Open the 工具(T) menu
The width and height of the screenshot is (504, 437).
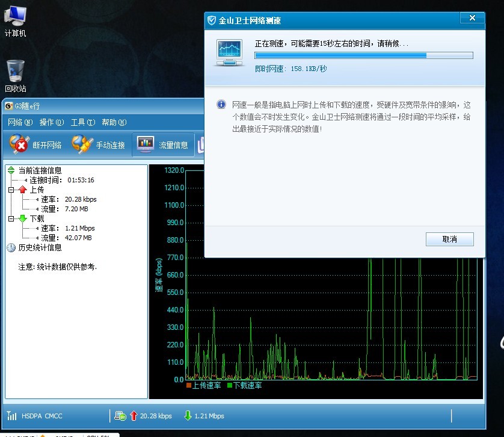[83, 122]
